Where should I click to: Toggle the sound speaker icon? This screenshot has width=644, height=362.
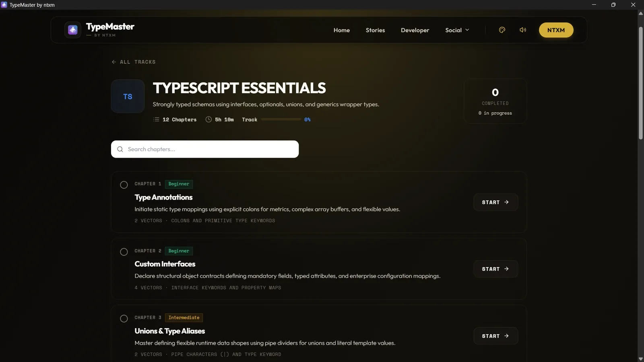point(523,30)
